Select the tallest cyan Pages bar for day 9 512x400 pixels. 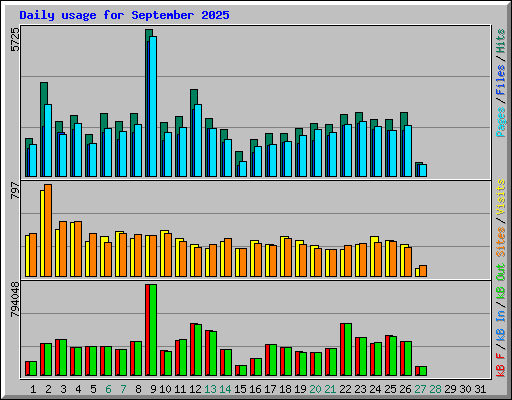pos(153,106)
